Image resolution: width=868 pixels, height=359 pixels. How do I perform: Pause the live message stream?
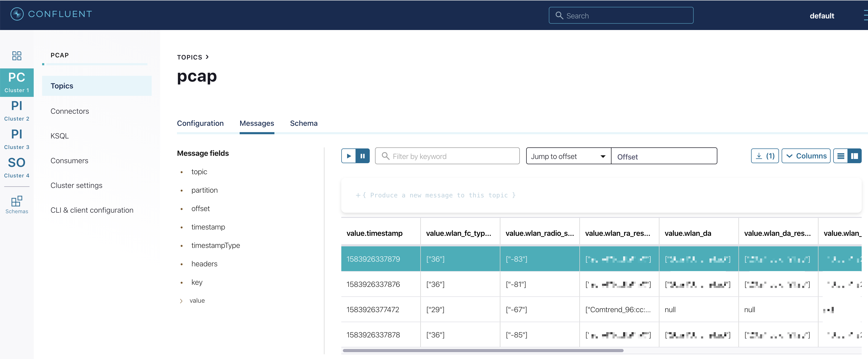coord(363,156)
